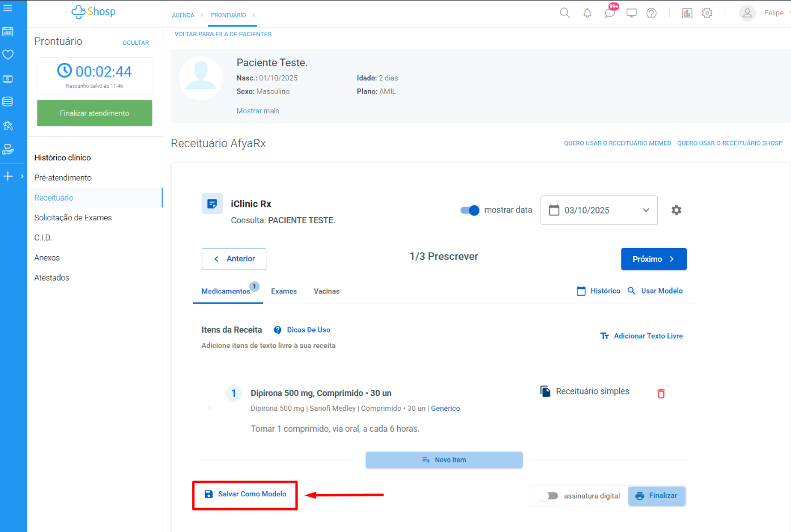Screen dimensions: 791x532
Task: Open the date dropdown showing 03/10/2025
Action: pyautogui.click(x=598, y=210)
